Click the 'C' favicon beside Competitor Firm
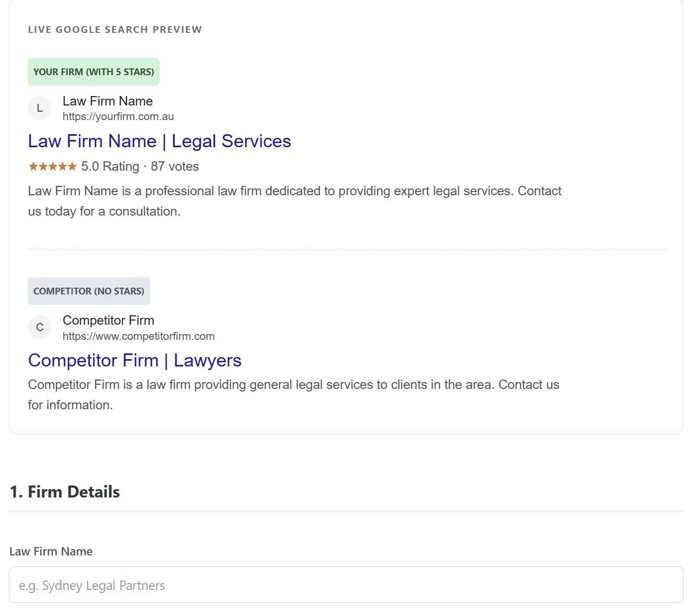The image size is (692, 616). [40, 327]
